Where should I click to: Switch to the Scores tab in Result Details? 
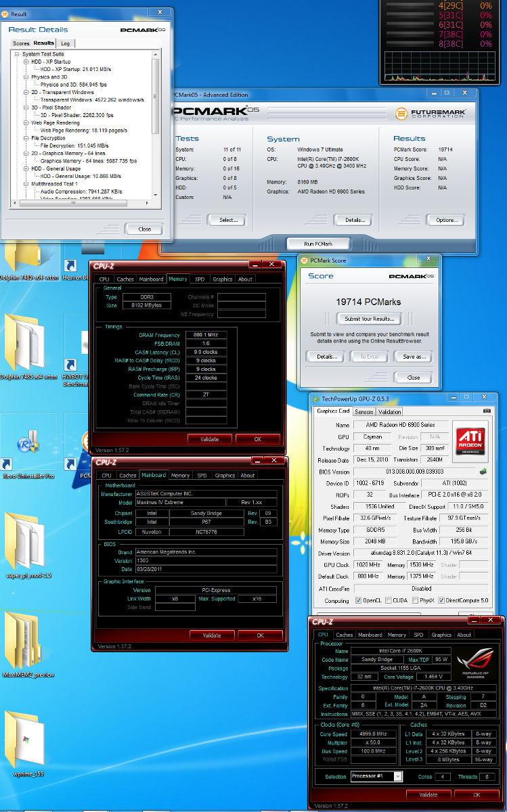(21, 43)
